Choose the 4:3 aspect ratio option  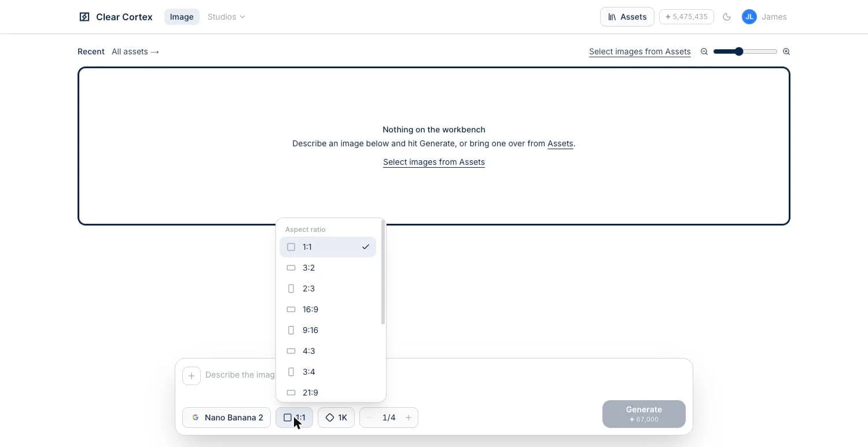click(x=328, y=351)
